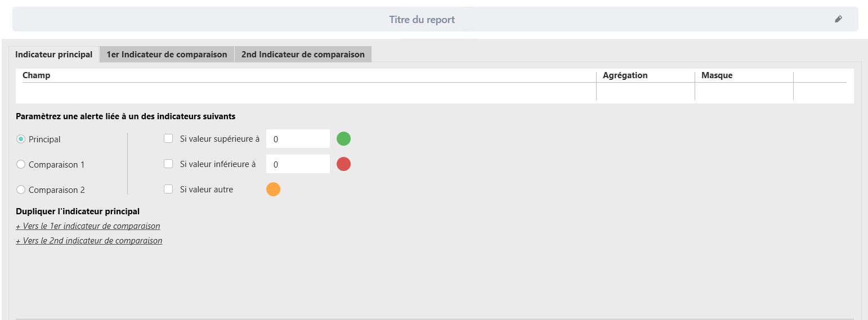868x320 pixels.
Task: Select the Comparaison 1 radio button
Action: point(21,164)
